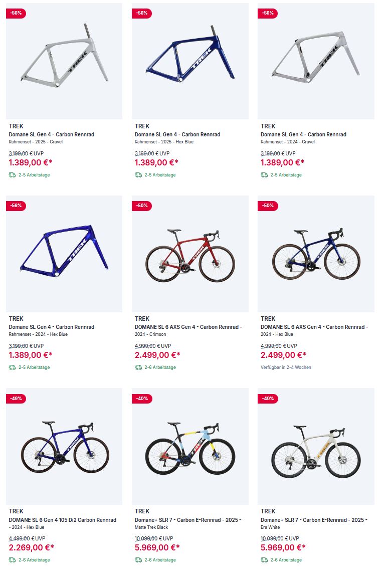Click 2.499,00 € price of Hex Blue AXS bike

pos(283,355)
